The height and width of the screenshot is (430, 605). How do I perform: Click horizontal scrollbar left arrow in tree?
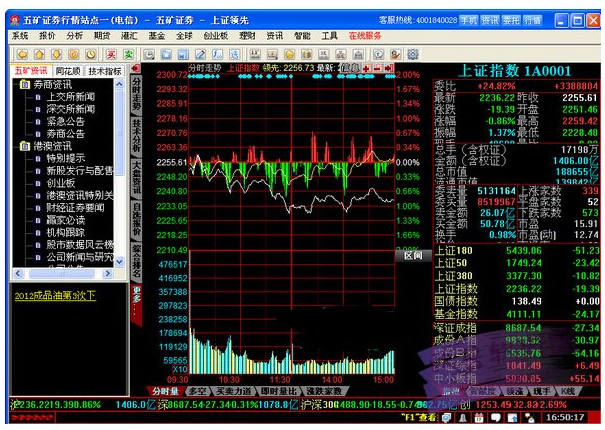coord(18,273)
